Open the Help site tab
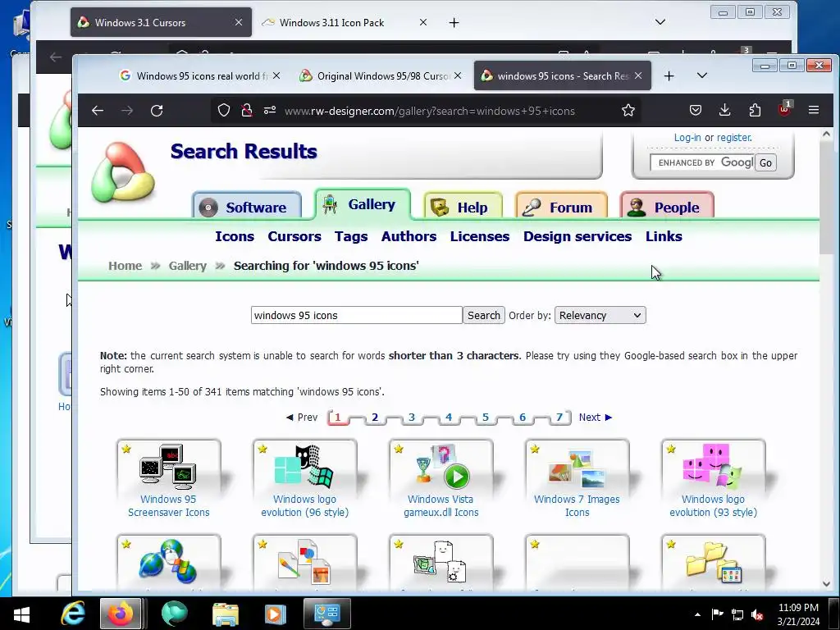The width and height of the screenshot is (840, 630). click(463, 207)
